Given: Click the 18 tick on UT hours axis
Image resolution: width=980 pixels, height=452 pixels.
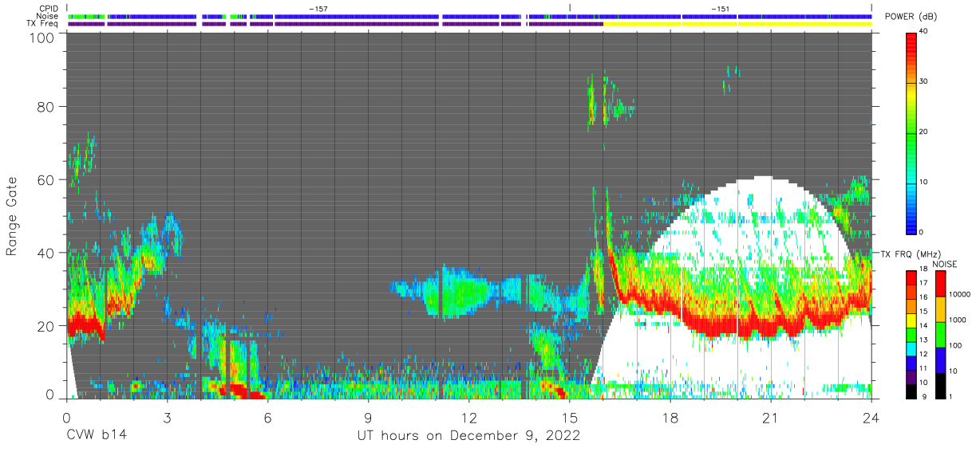Looking at the screenshot, I should pos(670,417).
